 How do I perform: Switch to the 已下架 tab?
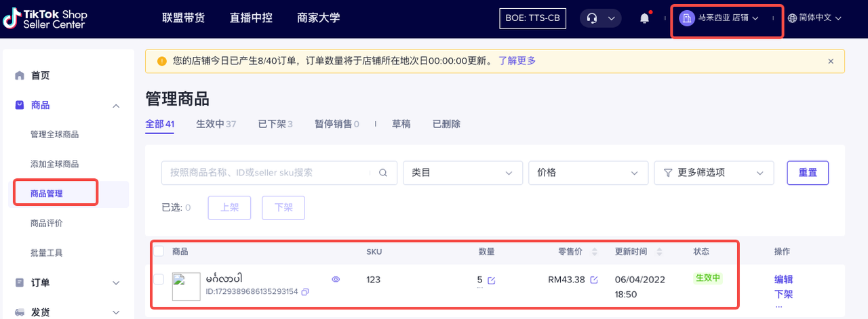[x=275, y=124]
